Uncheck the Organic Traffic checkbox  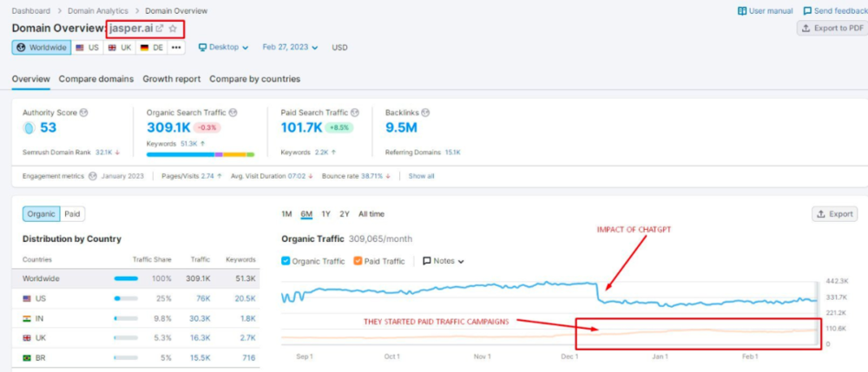tap(286, 261)
